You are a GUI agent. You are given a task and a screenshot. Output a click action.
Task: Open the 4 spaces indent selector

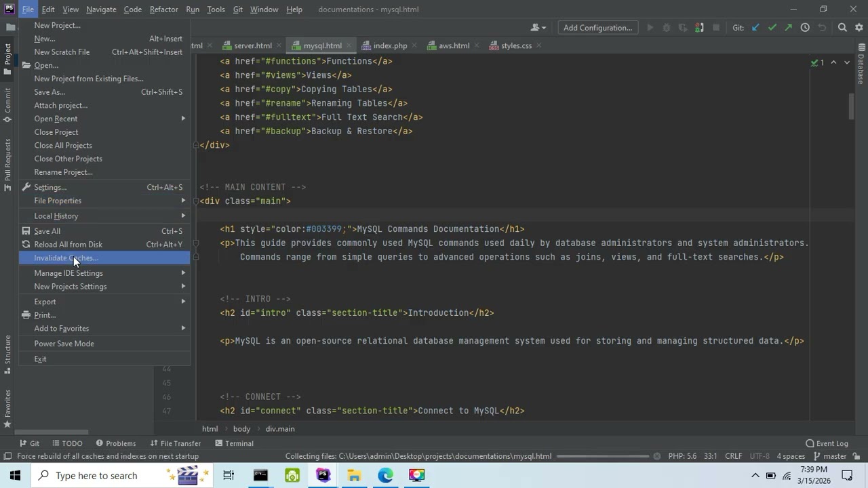click(791, 456)
